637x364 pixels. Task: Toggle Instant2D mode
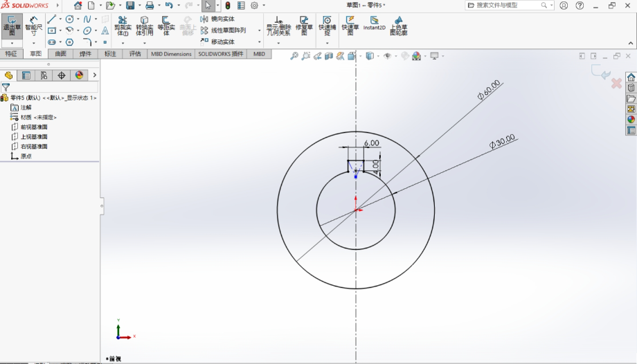point(374,24)
